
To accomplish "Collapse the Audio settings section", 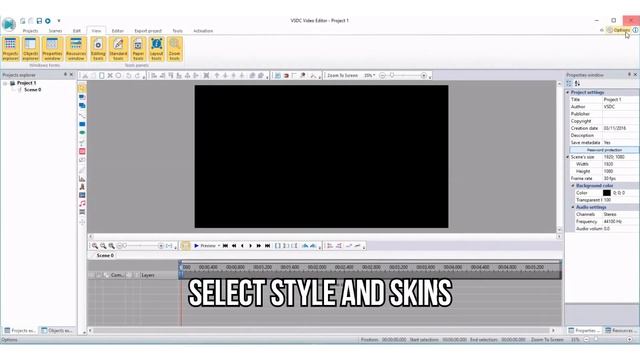I will (573, 207).
